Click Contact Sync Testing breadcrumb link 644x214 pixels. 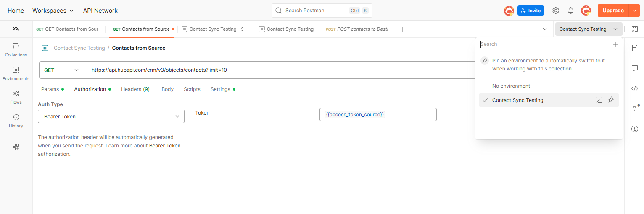(x=79, y=48)
